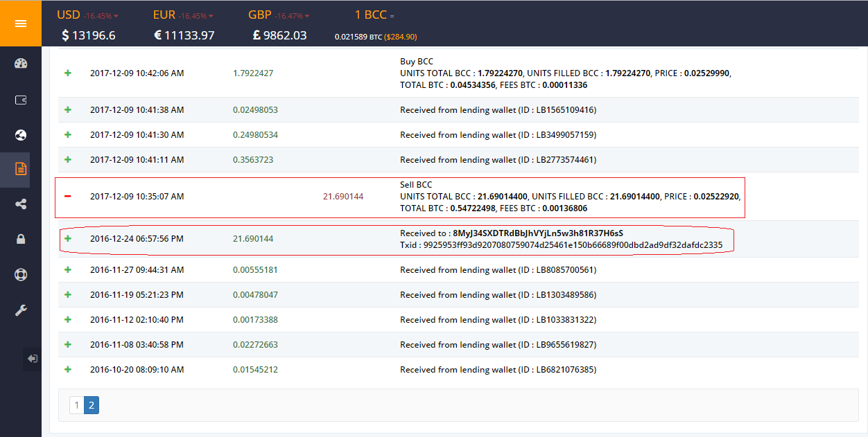Click the credited amount 0.00173388

[x=255, y=320]
